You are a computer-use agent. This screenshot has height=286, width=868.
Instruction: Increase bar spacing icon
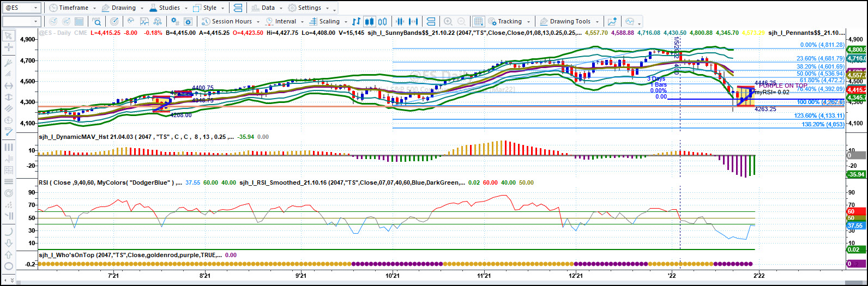pos(414,22)
